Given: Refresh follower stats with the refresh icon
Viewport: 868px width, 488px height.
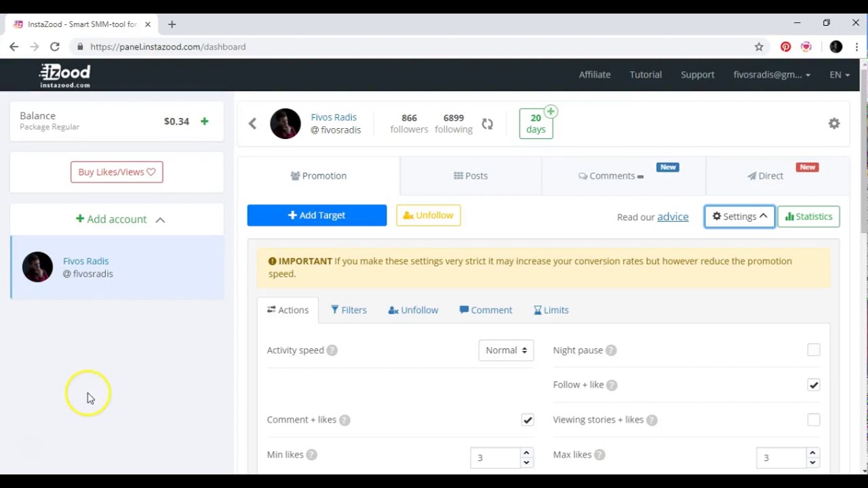Looking at the screenshot, I should pos(487,124).
